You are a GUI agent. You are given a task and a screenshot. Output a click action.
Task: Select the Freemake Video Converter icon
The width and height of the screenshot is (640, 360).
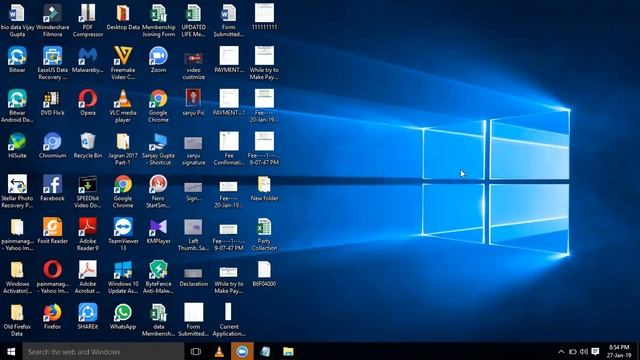click(x=123, y=63)
